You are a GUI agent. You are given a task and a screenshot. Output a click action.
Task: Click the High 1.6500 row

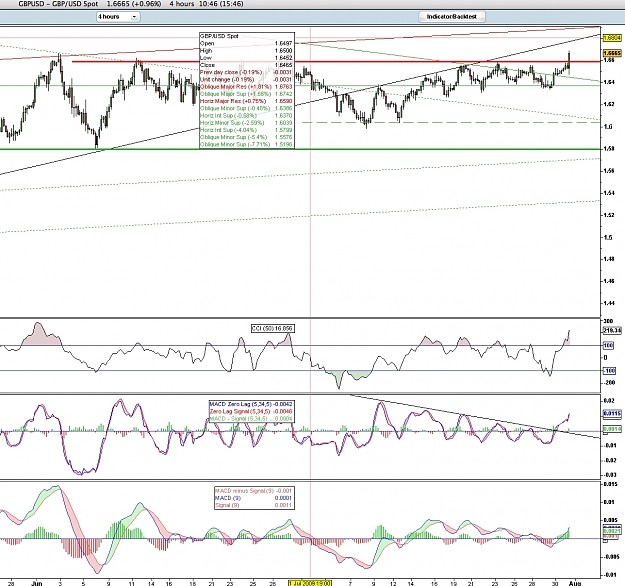pyautogui.click(x=246, y=51)
